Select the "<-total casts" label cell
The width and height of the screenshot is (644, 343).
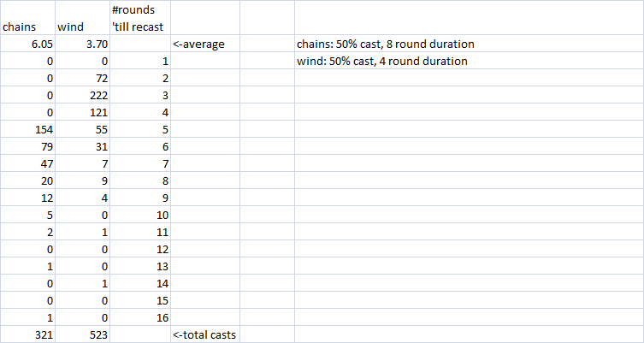pyautogui.click(x=204, y=334)
